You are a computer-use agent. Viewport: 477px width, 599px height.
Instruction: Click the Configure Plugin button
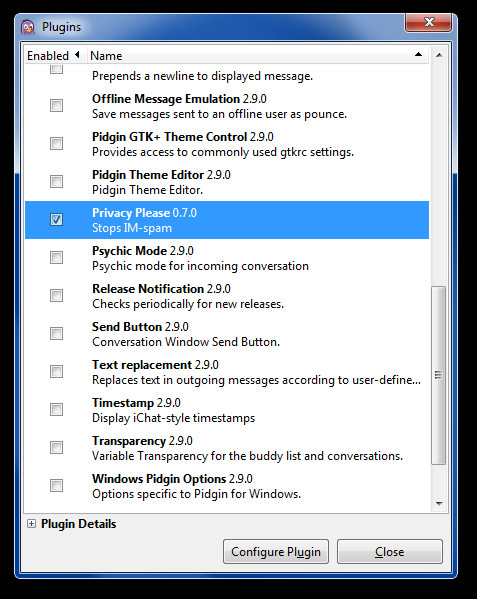[x=276, y=552]
